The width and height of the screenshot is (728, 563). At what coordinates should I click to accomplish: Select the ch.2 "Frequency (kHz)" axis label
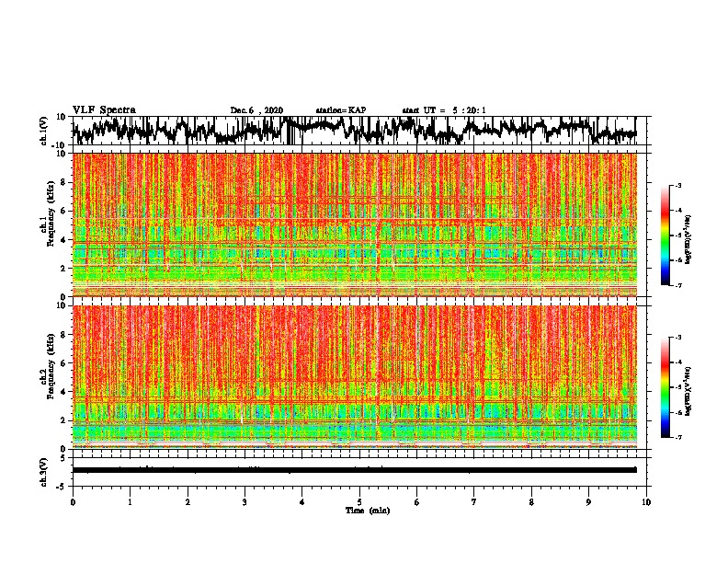click(51, 366)
